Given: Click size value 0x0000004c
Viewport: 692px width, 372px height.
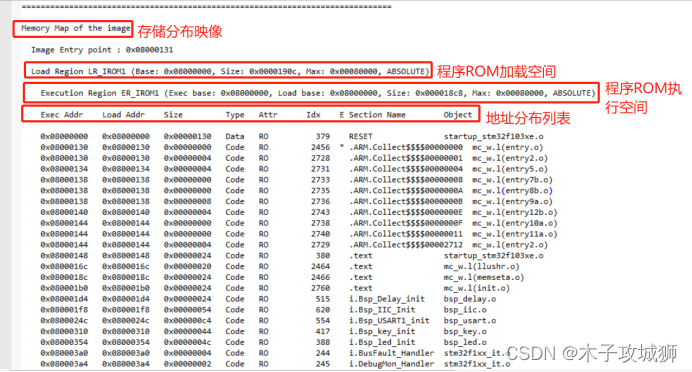Looking at the screenshot, I should 188,342.
